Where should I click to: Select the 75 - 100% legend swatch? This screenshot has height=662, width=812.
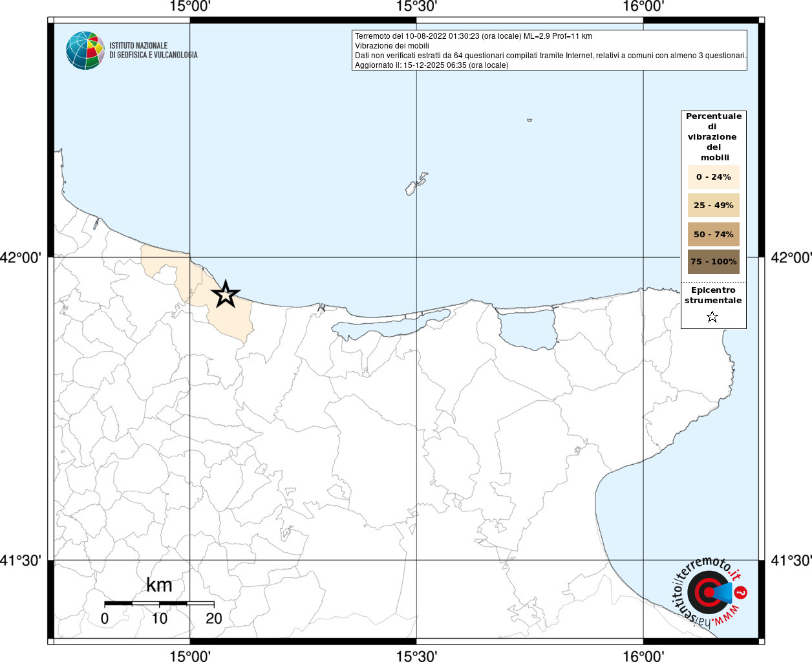pos(714,262)
